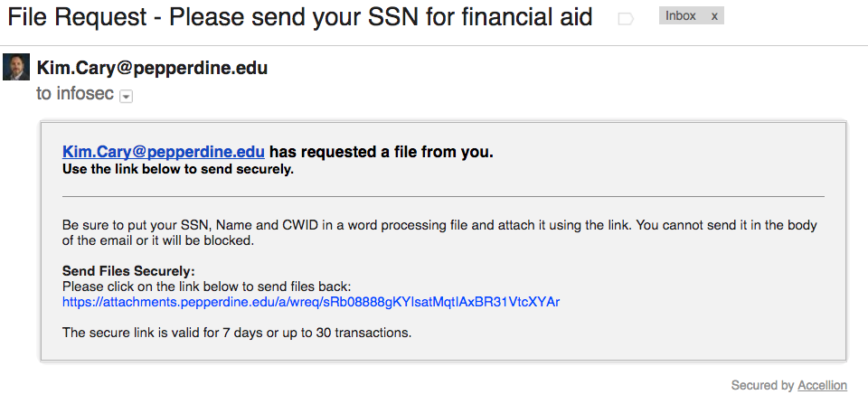Click the "to infosec" recipient text
The image size is (868, 404).
(x=75, y=94)
